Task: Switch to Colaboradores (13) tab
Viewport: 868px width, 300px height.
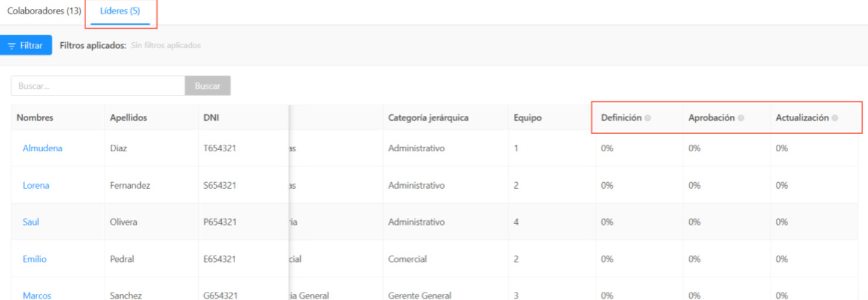Action: 44,11
